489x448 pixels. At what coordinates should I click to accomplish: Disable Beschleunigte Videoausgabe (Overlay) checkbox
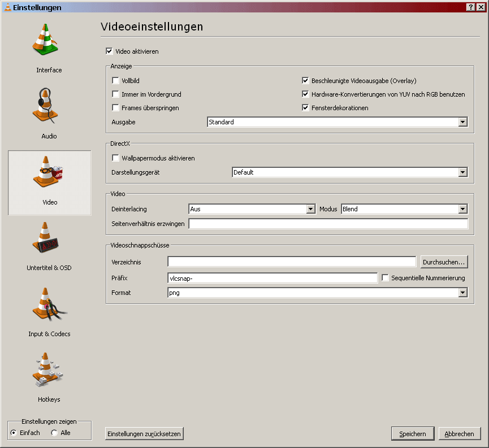(x=305, y=80)
